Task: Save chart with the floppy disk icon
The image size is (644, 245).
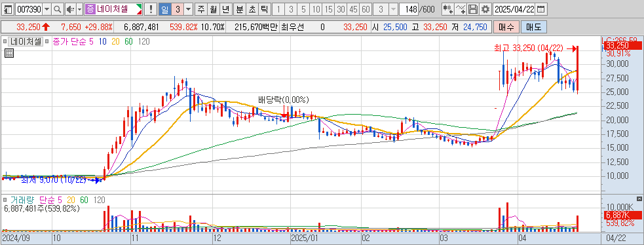Action: pos(473,9)
